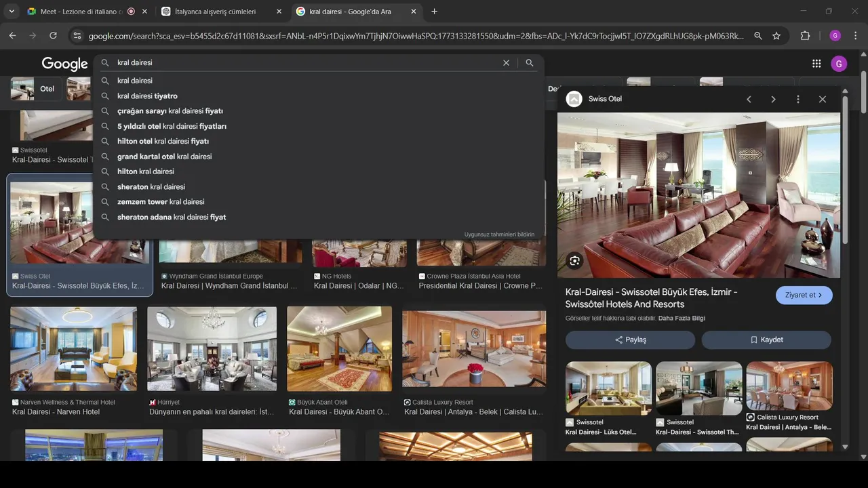Open a new browser tab
Viewport: 868px width, 488px height.
[x=434, y=12]
